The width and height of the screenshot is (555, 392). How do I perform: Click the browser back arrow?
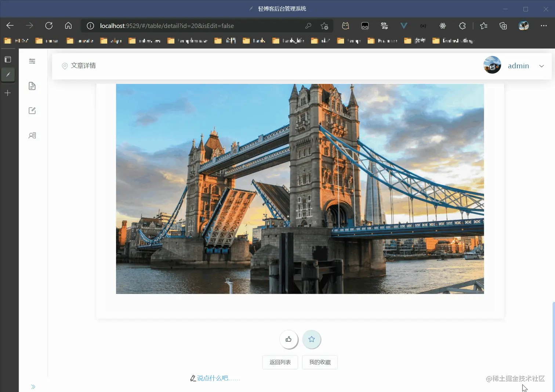[x=10, y=26]
